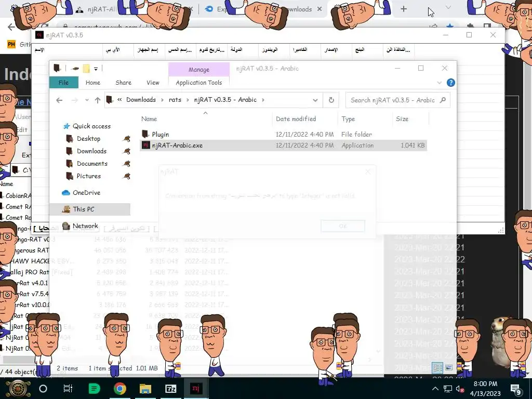
Task: Open the Chrome tab search chevron
Action: coord(448,7)
